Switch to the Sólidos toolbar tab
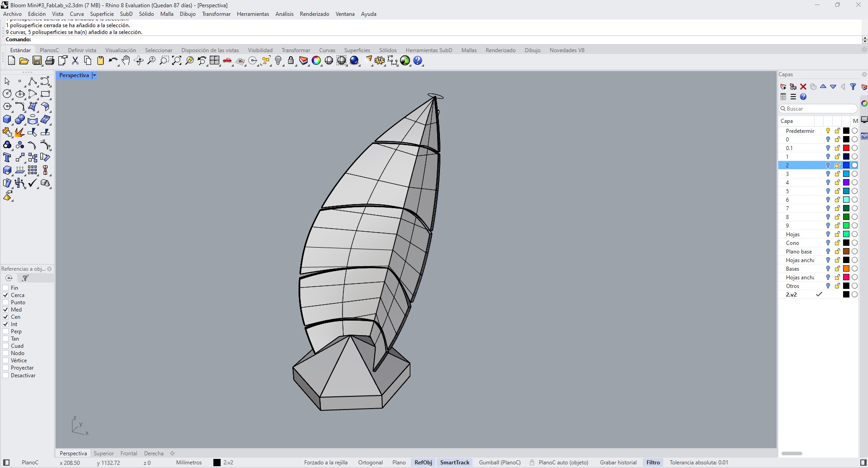This screenshot has width=868, height=468. pyautogui.click(x=388, y=50)
